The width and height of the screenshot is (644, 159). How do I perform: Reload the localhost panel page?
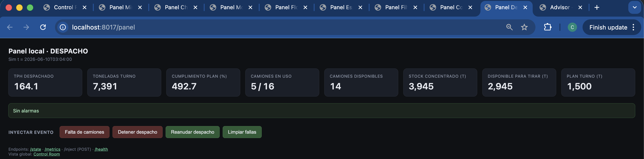coord(43,27)
